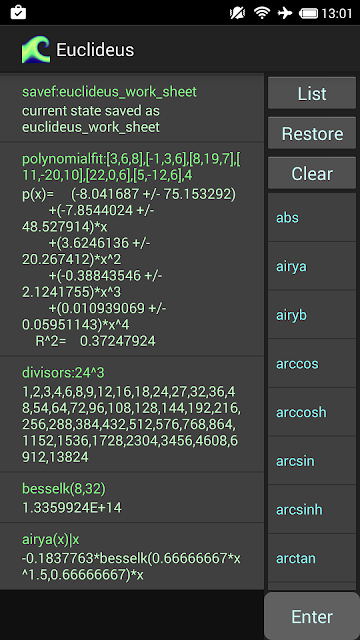
Task: Select the abs function entry
Action: tap(312, 218)
